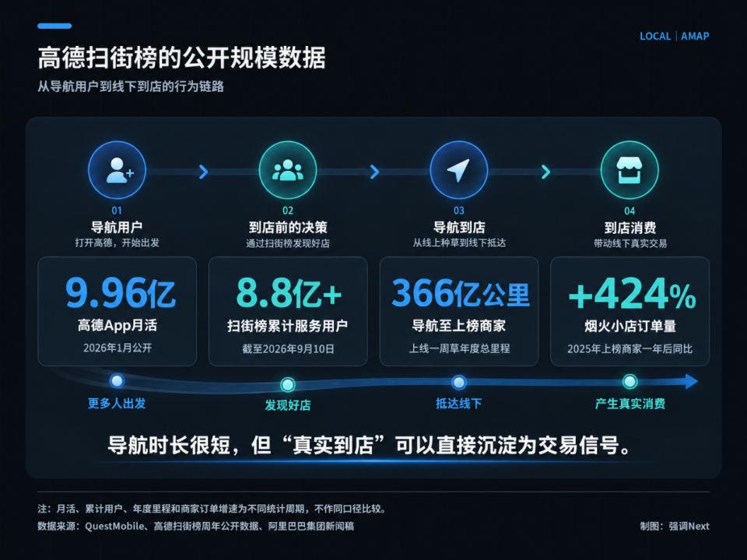Click the step number 01

click(117, 211)
